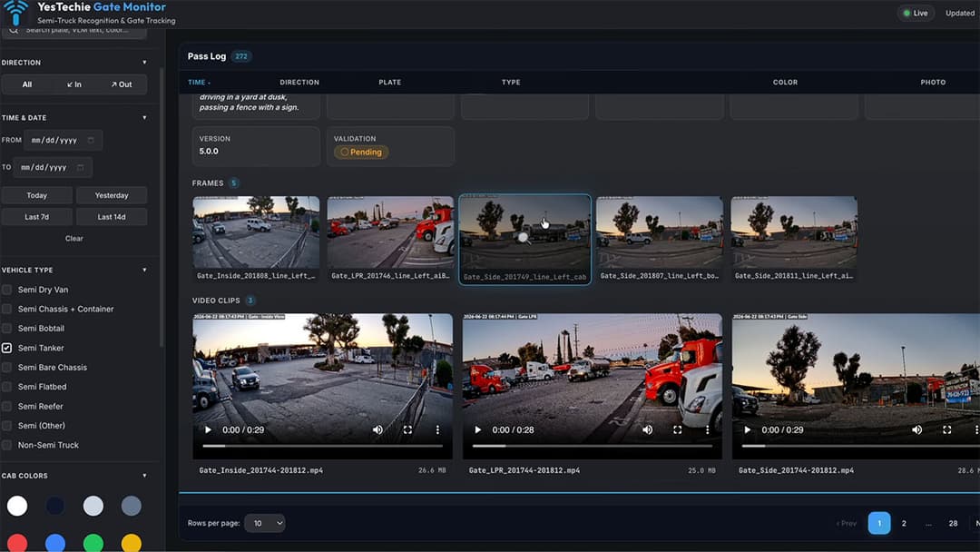This screenshot has height=552, width=980.
Task: Sort by the PLATE column header
Action: [x=390, y=83]
